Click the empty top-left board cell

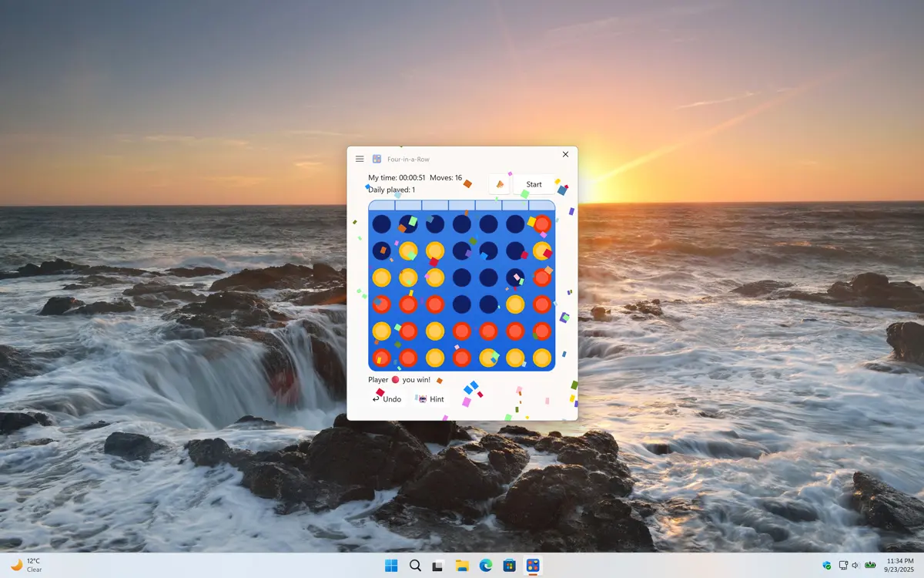pyautogui.click(x=382, y=224)
